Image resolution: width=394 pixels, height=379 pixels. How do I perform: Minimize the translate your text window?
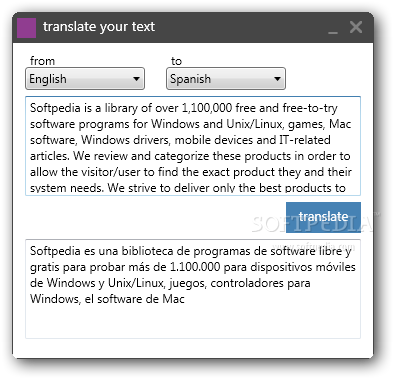(333, 29)
